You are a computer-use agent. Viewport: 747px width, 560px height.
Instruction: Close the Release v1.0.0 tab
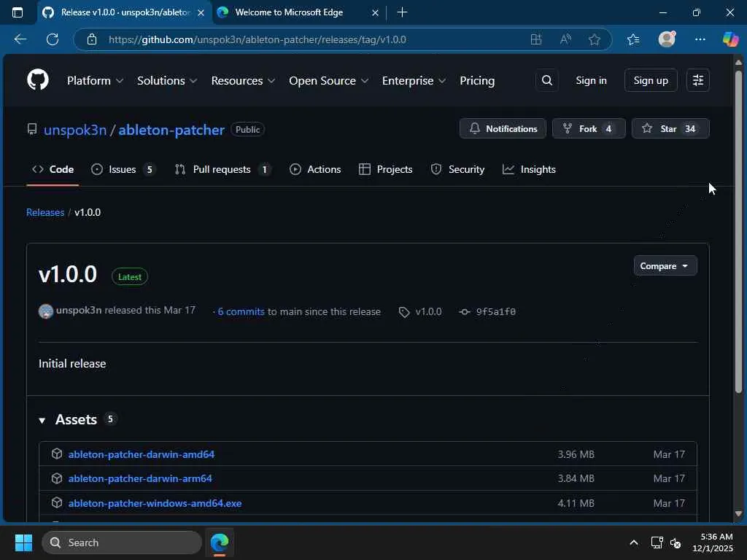click(x=201, y=13)
